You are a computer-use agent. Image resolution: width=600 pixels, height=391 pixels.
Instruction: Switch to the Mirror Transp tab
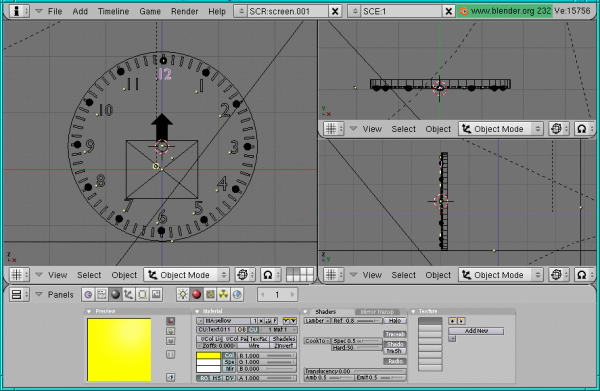(377, 312)
